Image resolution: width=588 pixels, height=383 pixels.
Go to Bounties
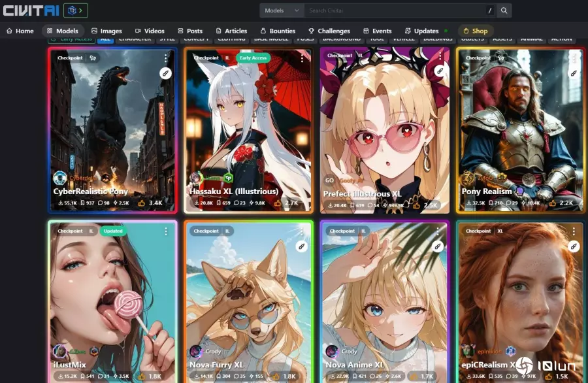point(278,31)
